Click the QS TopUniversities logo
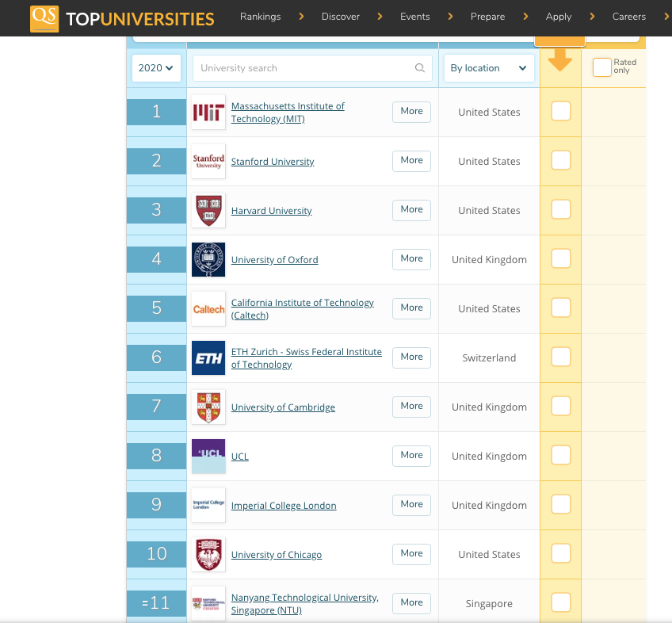 point(122,18)
